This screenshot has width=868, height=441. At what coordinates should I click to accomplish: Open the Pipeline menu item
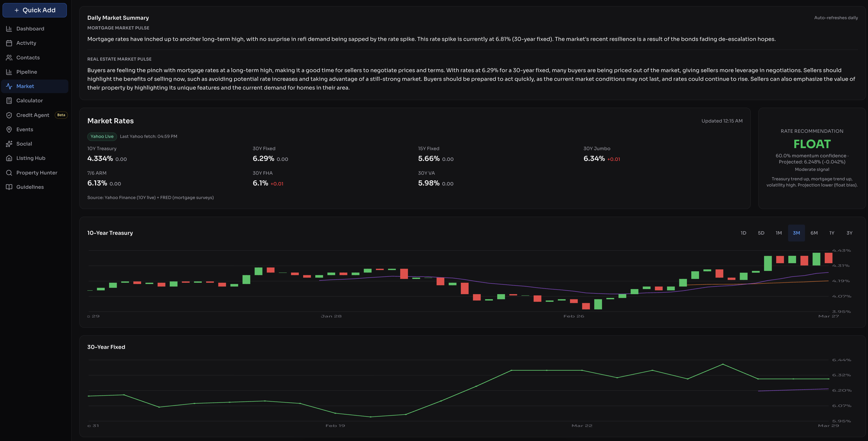(27, 72)
